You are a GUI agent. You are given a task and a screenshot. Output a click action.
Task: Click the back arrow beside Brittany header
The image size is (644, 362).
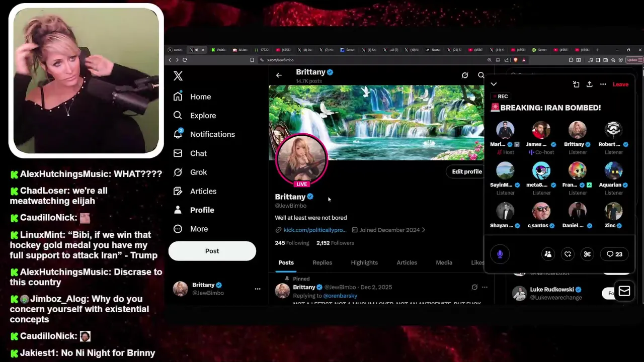click(279, 75)
